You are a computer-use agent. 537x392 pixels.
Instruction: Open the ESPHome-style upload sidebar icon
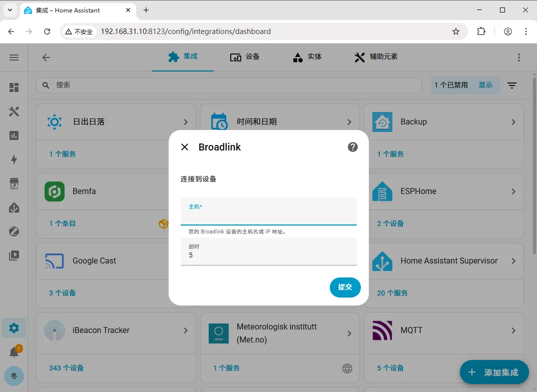(14, 207)
